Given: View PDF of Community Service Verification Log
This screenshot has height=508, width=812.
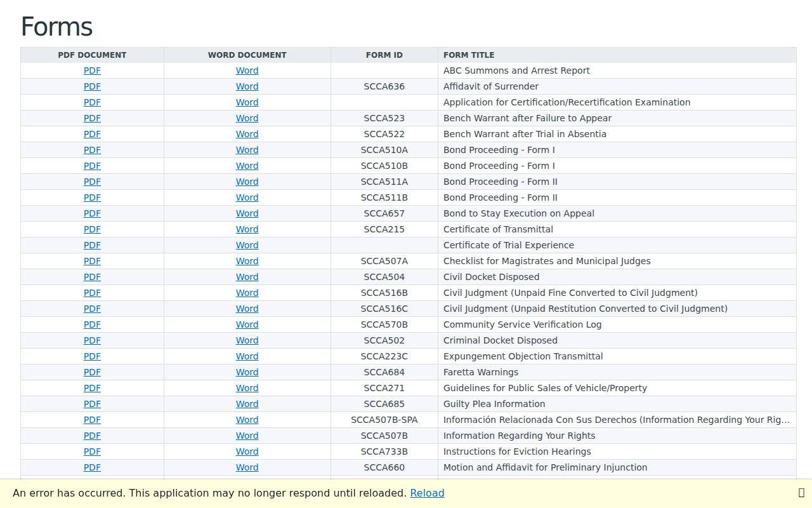Looking at the screenshot, I should pyautogui.click(x=92, y=324).
